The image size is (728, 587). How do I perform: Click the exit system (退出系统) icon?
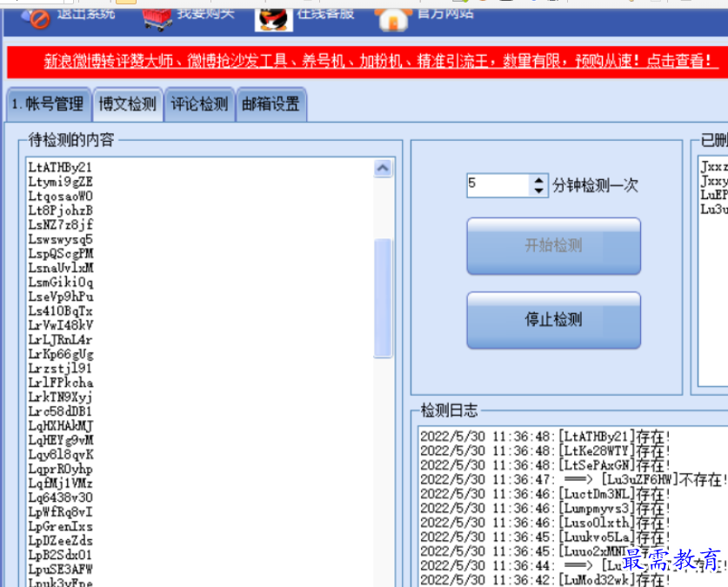coord(37,18)
